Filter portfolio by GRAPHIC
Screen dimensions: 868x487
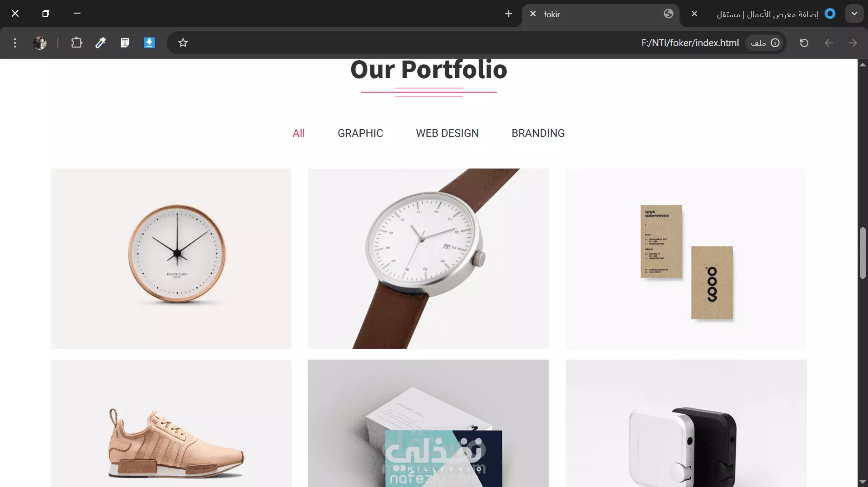360,133
